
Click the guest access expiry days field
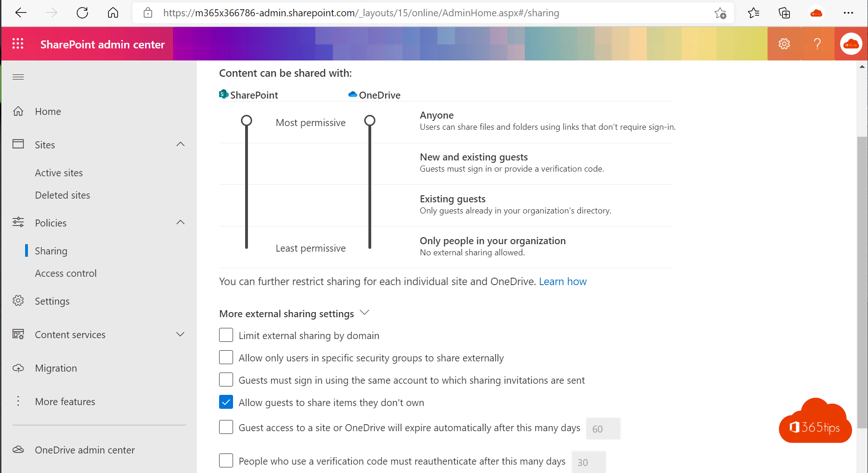click(x=603, y=429)
